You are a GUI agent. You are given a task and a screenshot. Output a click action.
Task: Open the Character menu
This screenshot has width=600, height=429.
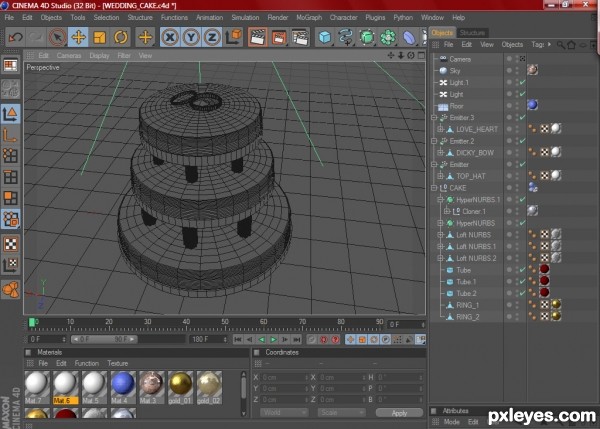(344, 18)
